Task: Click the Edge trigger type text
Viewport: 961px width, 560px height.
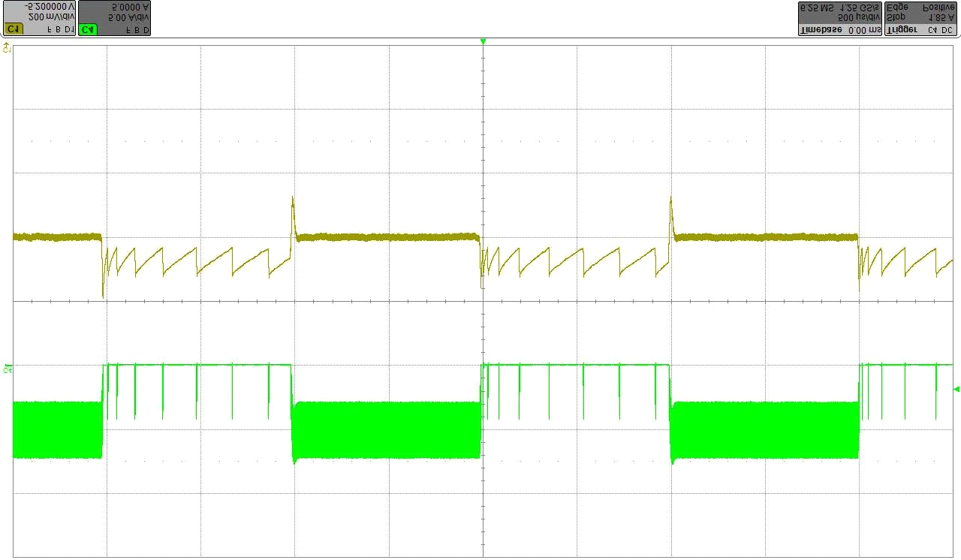Action: pyautogui.click(x=896, y=7)
